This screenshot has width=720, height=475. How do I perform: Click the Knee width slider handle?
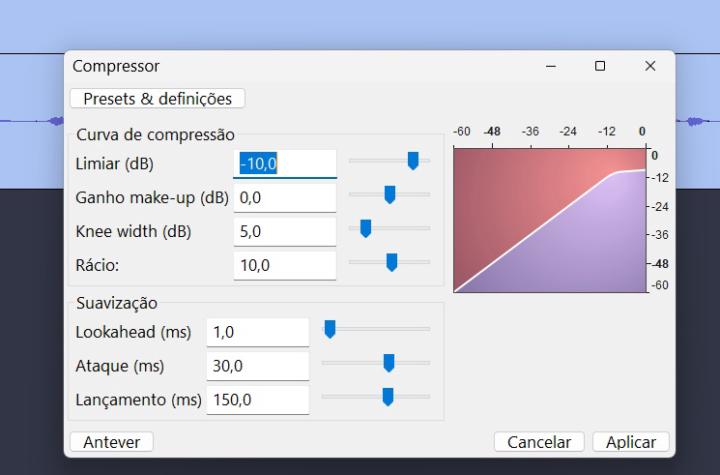366,228
